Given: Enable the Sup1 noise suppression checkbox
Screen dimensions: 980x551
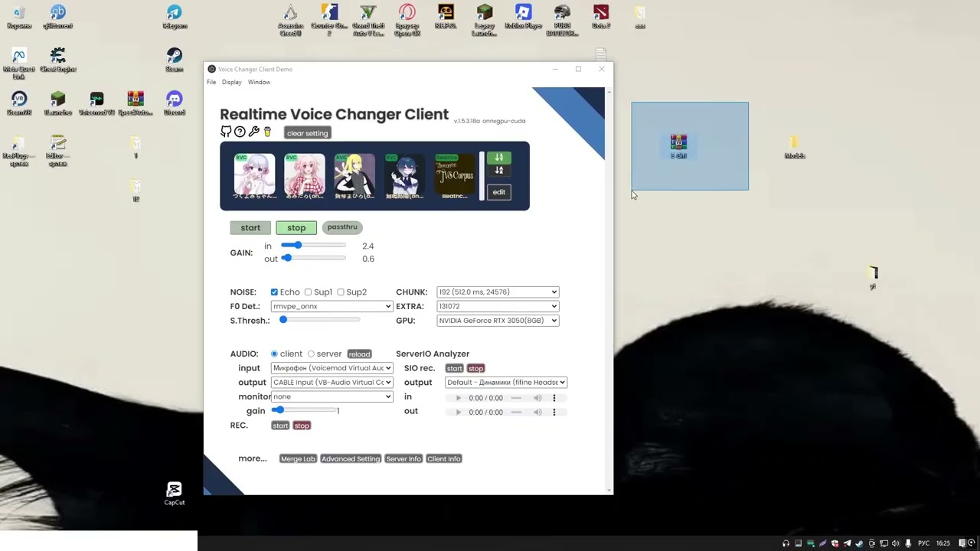Looking at the screenshot, I should (308, 292).
